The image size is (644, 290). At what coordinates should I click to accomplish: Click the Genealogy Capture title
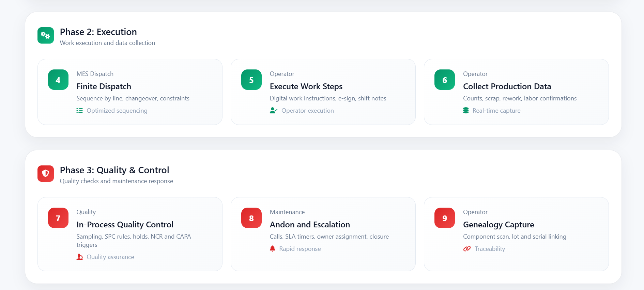499,225
